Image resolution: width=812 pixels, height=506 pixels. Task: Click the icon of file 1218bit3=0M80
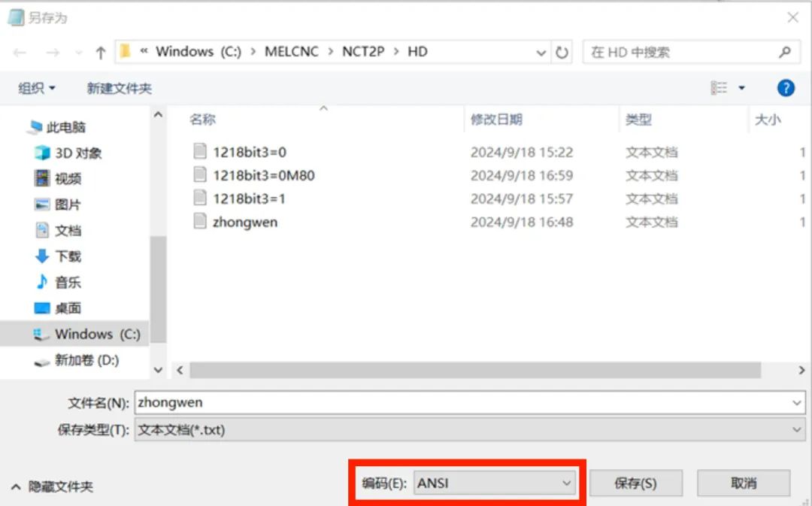(200, 174)
